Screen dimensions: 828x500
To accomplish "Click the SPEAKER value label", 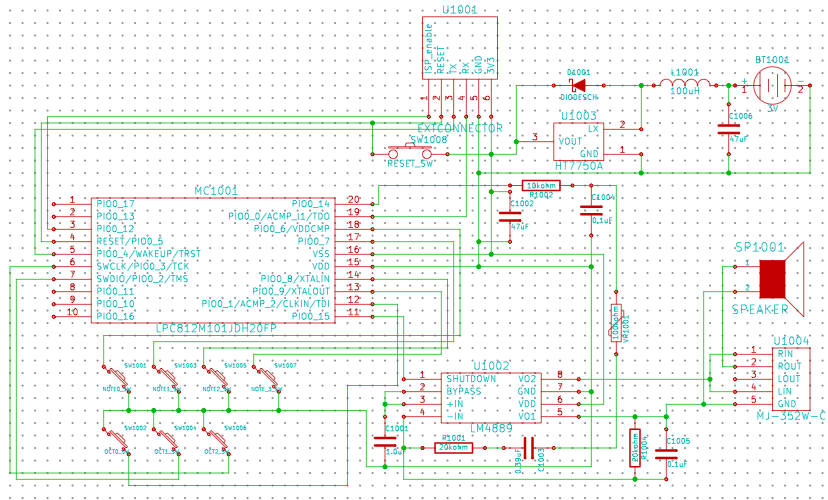I will pos(760,309).
